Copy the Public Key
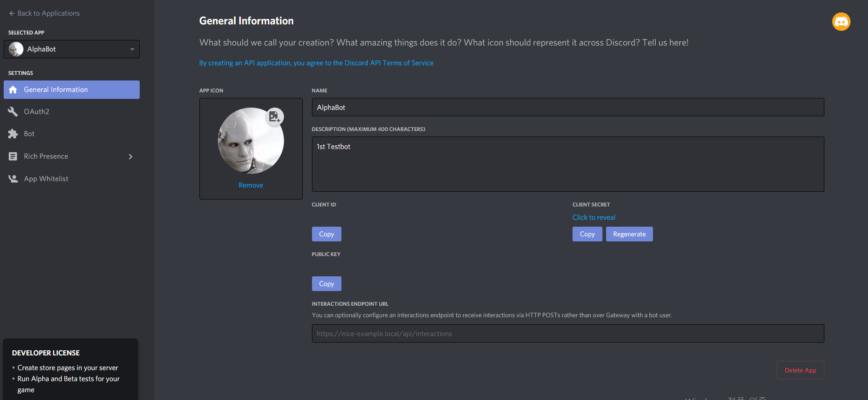 point(327,284)
